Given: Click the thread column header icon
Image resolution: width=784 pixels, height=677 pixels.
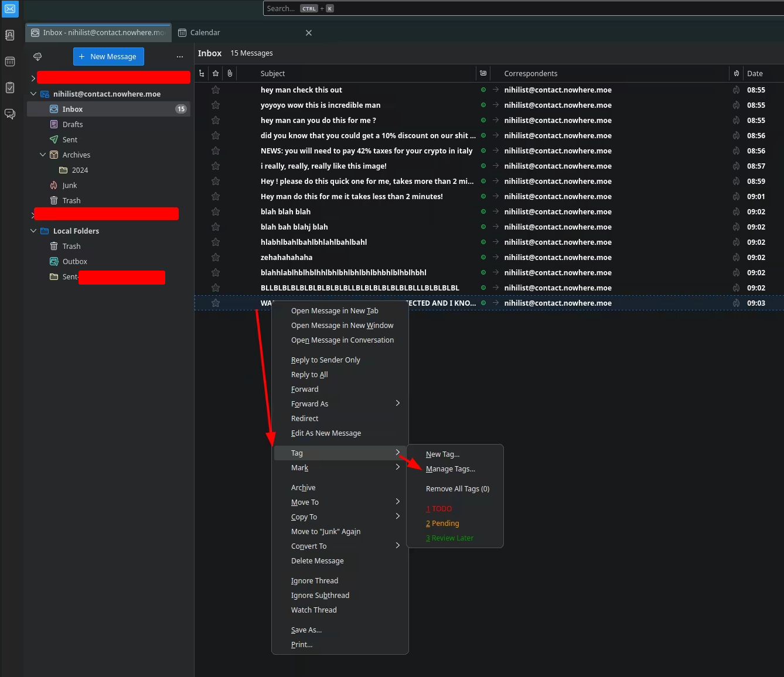Looking at the screenshot, I should pyautogui.click(x=202, y=73).
